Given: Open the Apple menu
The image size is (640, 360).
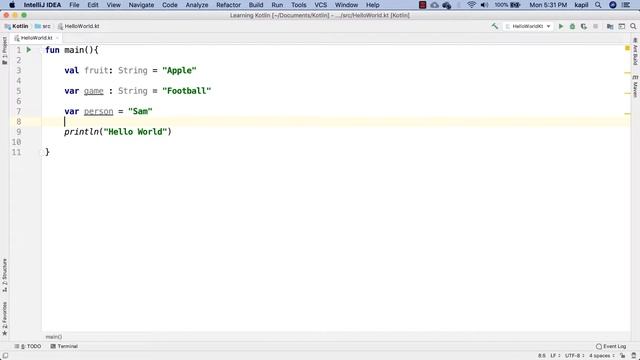Looking at the screenshot, I should pyautogui.click(x=12, y=5).
